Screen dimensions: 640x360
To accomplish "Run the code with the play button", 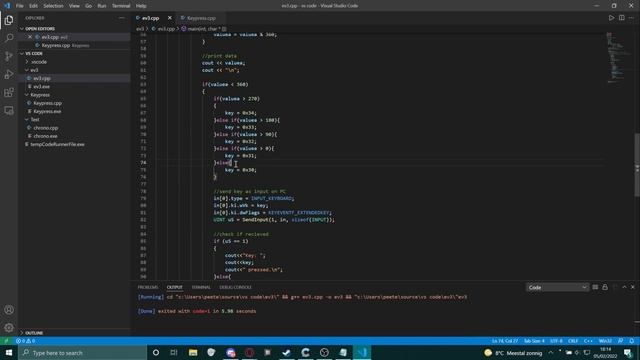I will [611, 18].
